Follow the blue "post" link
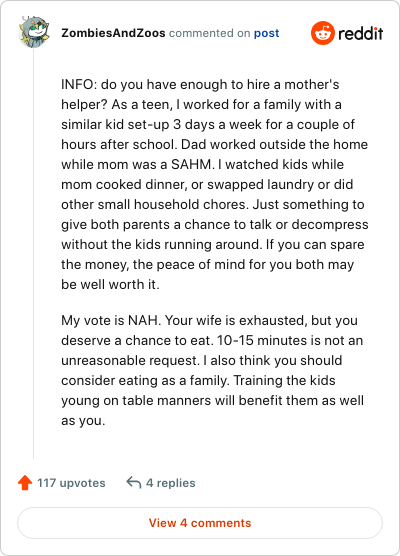The height and width of the screenshot is (556, 400). pyautogui.click(x=266, y=33)
